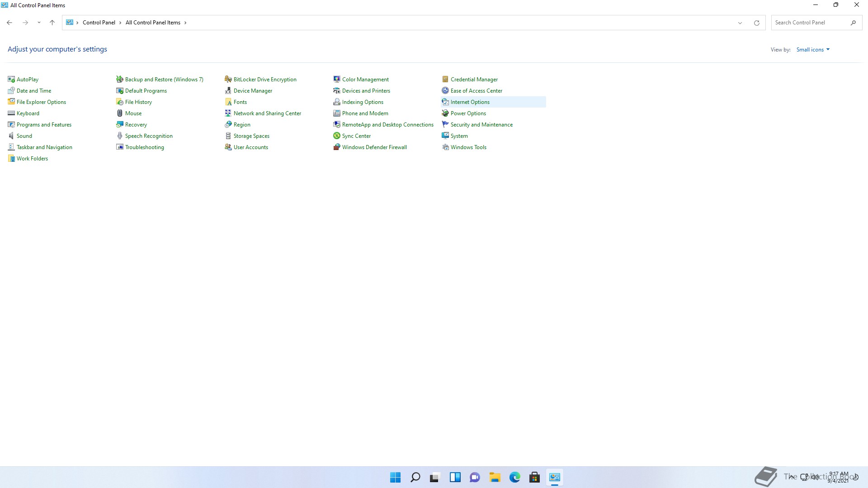The image size is (868, 488).
Task: Launch Microsoft Edge from taskbar
Action: click(514, 477)
